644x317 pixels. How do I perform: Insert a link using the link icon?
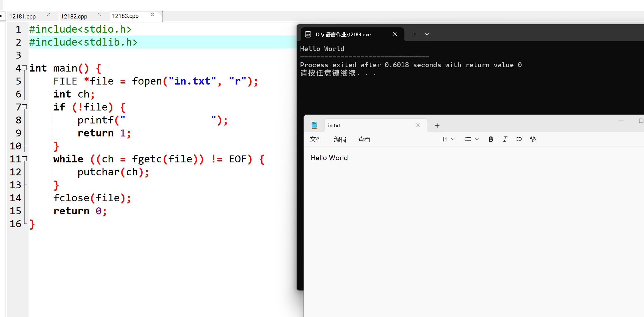pyautogui.click(x=518, y=139)
